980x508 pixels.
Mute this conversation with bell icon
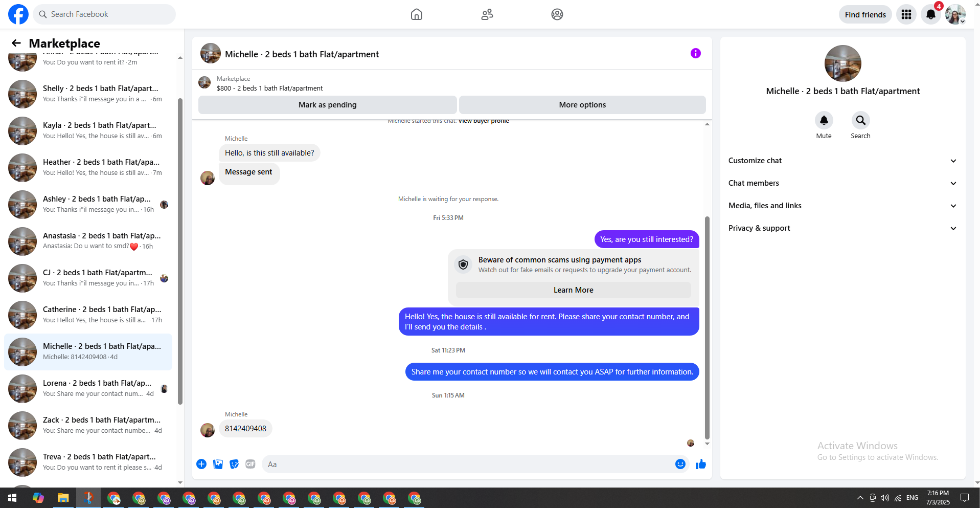coord(824,120)
